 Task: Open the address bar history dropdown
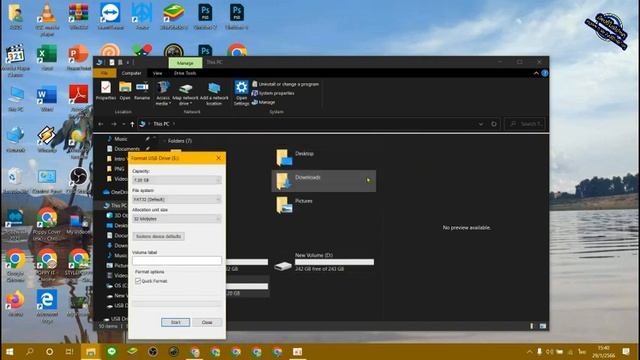[481, 124]
